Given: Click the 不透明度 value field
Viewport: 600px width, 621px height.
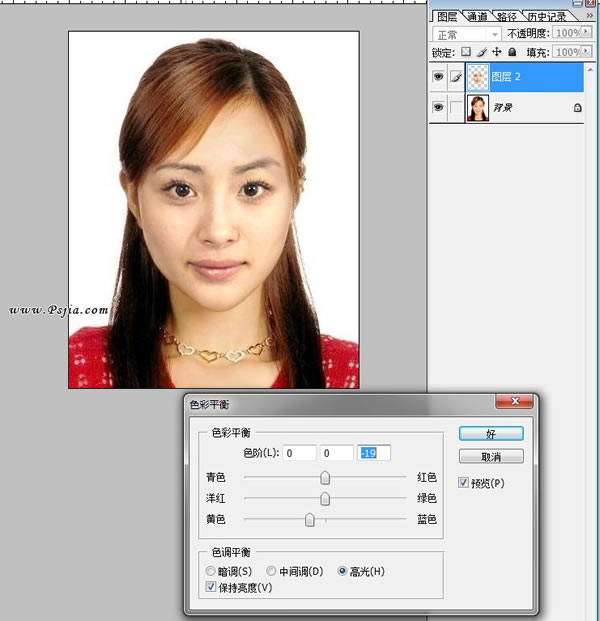Looking at the screenshot, I should [567, 32].
